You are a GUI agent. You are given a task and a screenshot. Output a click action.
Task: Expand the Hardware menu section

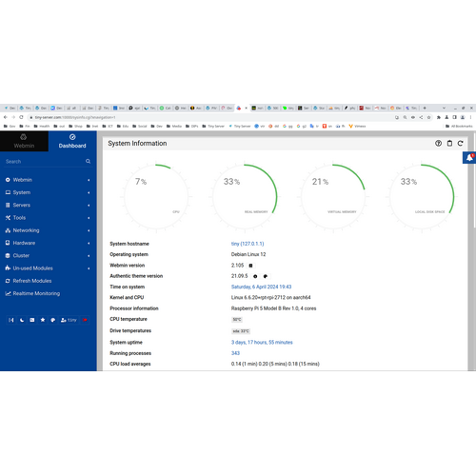click(48, 243)
